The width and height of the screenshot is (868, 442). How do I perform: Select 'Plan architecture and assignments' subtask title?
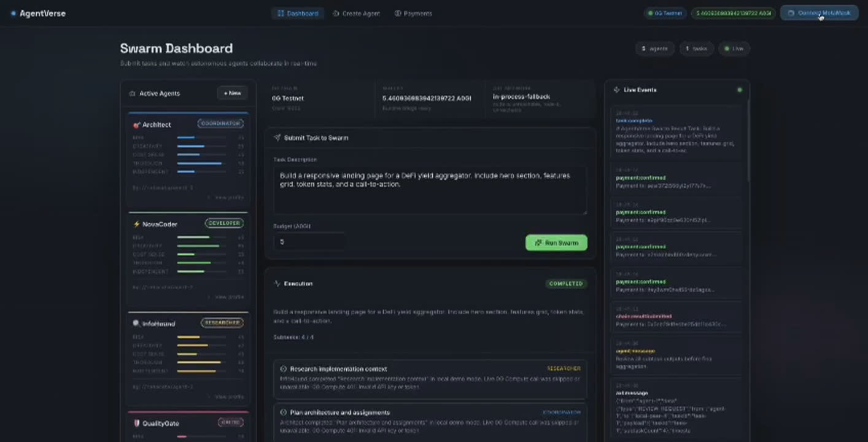pyautogui.click(x=339, y=413)
